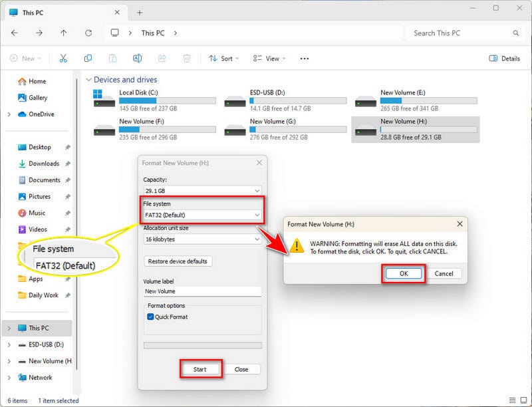This screenshot has width=532, height=407.
Task: Select This PC in navigation pane
Action: pyautogui.click(x=37, y=328)
